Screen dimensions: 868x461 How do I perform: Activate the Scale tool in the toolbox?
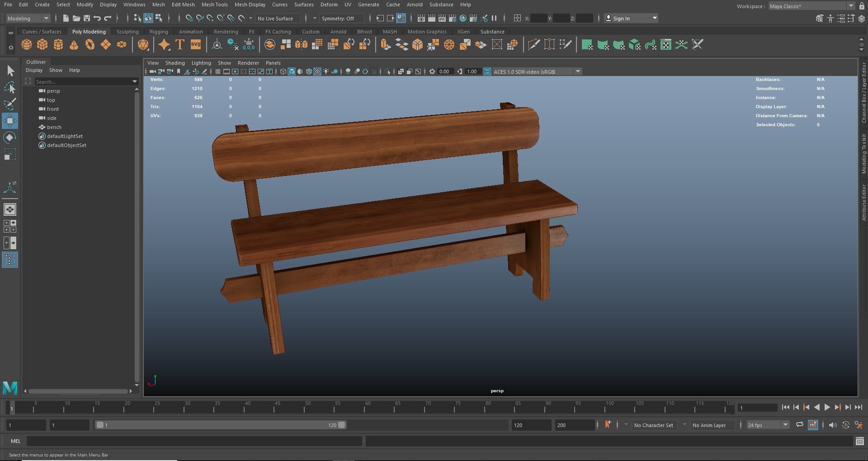[10, 155]
